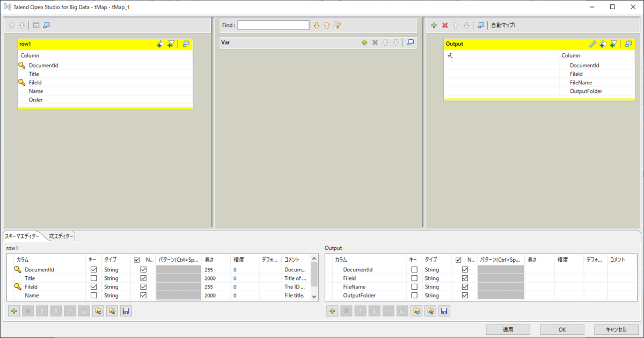Open the type cell String for row1 Title

(x=115, y=278)
